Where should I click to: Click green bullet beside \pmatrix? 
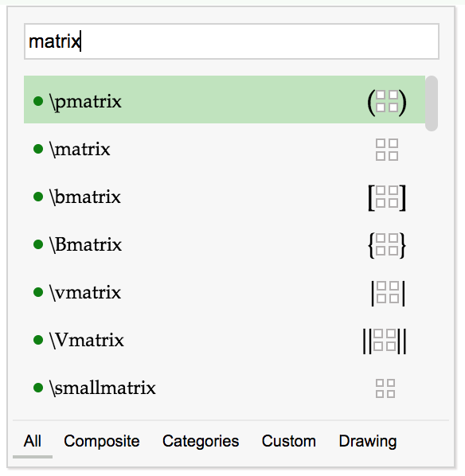coord(38,101)
